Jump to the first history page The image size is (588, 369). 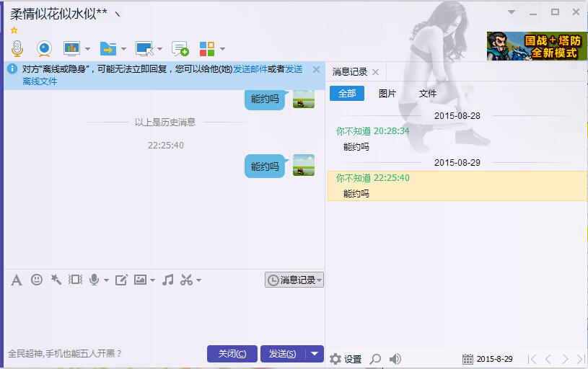532,359
